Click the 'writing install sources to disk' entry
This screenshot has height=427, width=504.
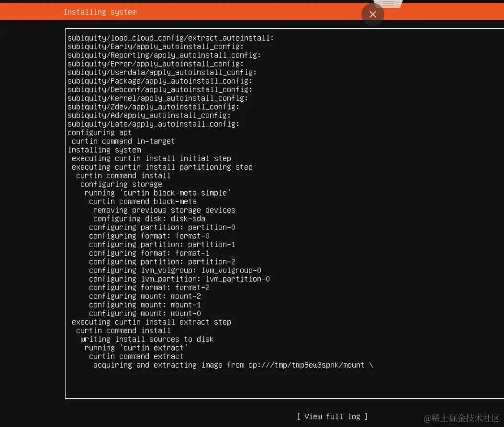[x=146, y=339]
